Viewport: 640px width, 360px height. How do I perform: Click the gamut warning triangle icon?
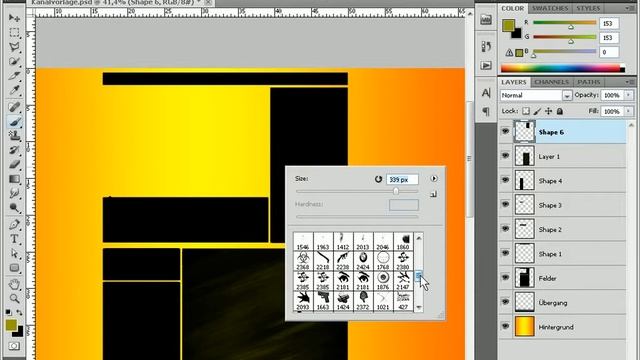tap(509, 53)
